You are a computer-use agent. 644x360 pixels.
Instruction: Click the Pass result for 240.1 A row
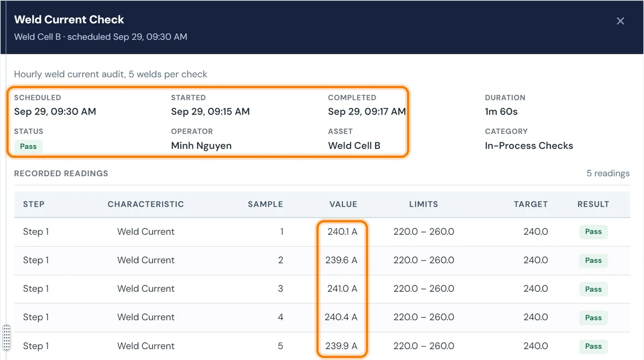(x=594, y=232)
